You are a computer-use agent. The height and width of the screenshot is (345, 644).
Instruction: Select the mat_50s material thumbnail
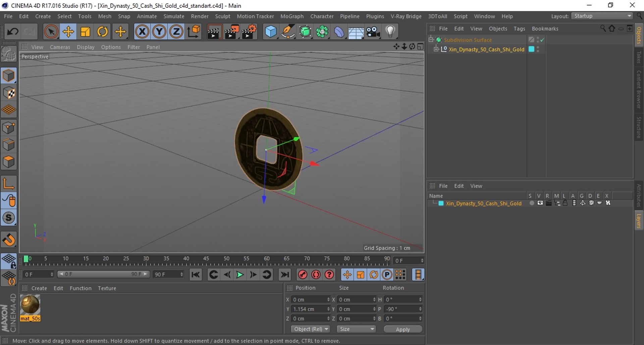[30, 305]
